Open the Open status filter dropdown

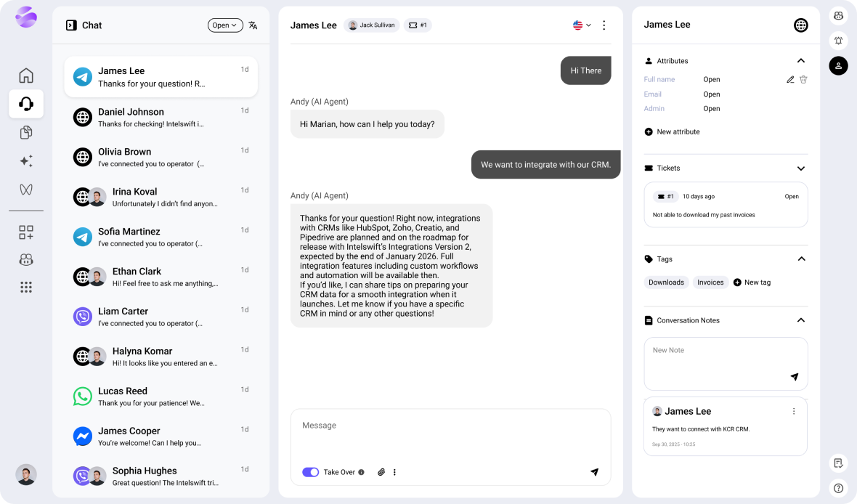tap(224, 25)
